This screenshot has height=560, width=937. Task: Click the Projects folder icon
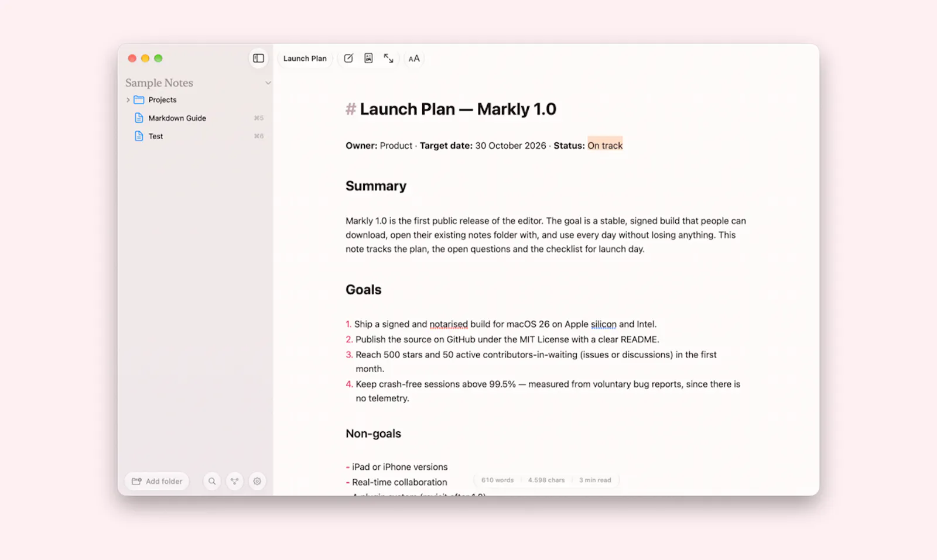(x=139, y=99)
